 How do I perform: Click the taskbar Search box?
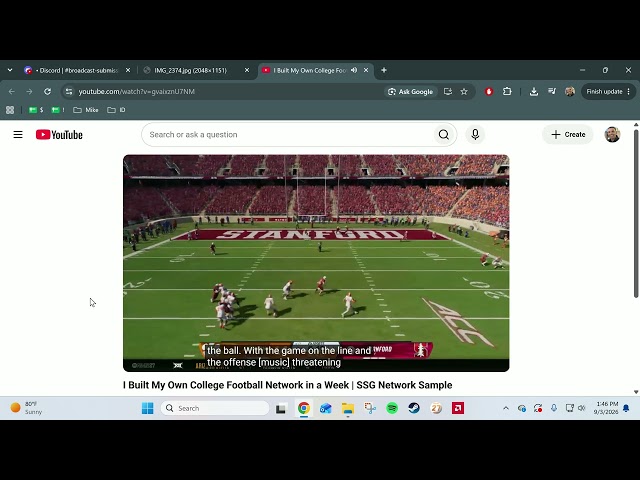pos(215,408)
